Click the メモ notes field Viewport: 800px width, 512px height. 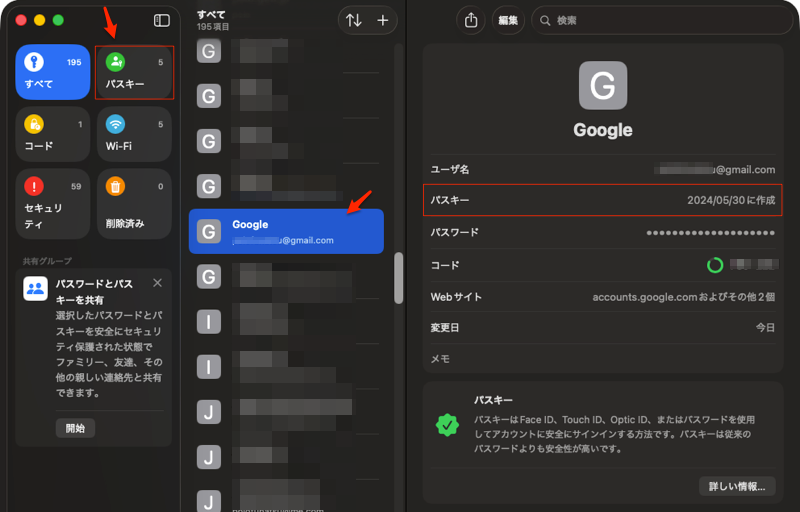pyautogui.click(x=603, y=359)
